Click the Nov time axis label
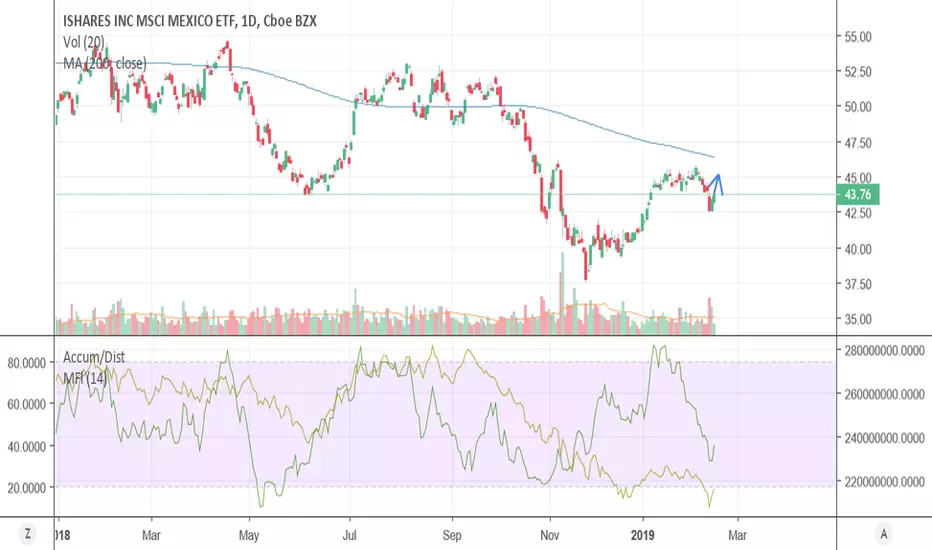This screenshot has height=550, width=932. coord(550,535)
